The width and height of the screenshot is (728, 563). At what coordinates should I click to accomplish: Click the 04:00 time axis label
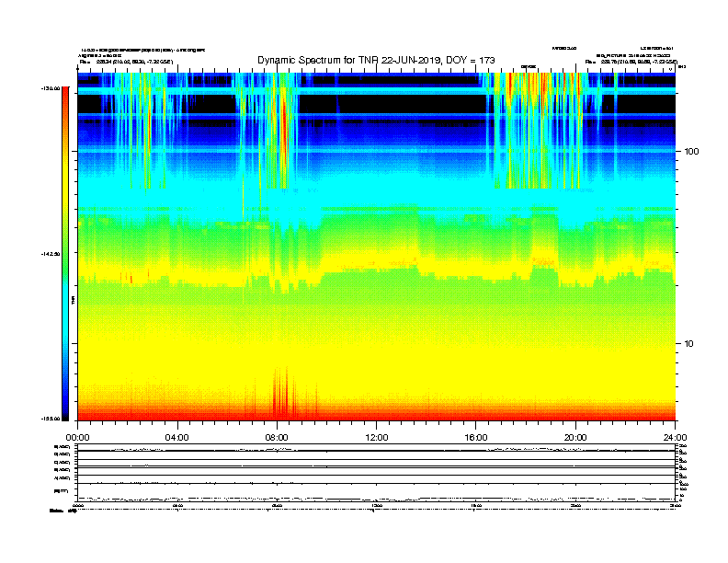coord(176,438)
